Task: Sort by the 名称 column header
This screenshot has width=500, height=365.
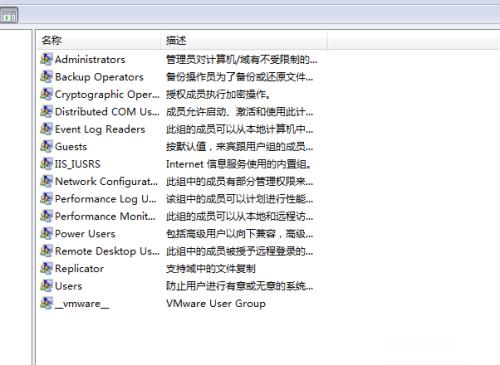Action: pyautogui.click(x=98, y=40)
